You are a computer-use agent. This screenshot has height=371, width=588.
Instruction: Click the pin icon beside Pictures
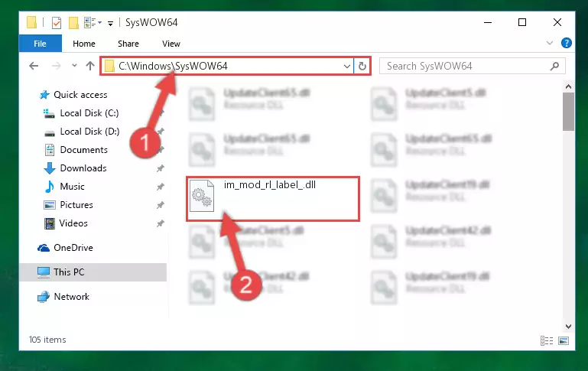click(x=160, y=205)
